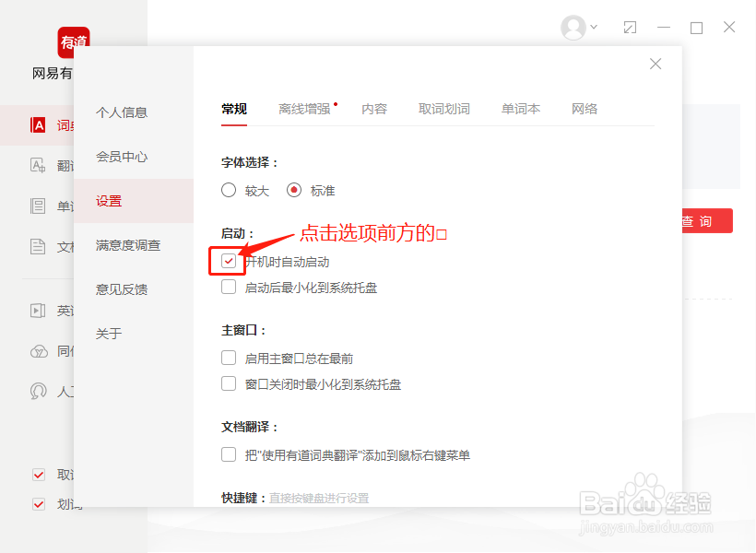Image resolution: width=756 pixels, height=553 pixels.
Task: Click the red 查询 button
Action: (707, 221)
